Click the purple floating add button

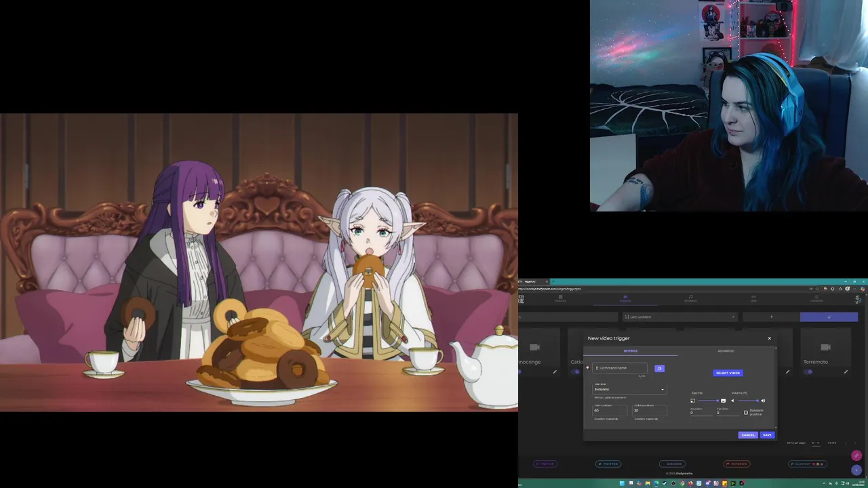[856, 470]
